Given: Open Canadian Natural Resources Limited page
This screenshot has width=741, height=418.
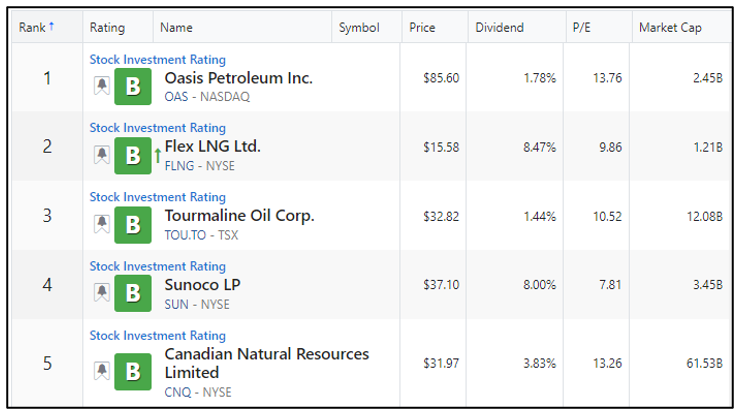Looking at the screenshot, I should click(x=267, y=363).
